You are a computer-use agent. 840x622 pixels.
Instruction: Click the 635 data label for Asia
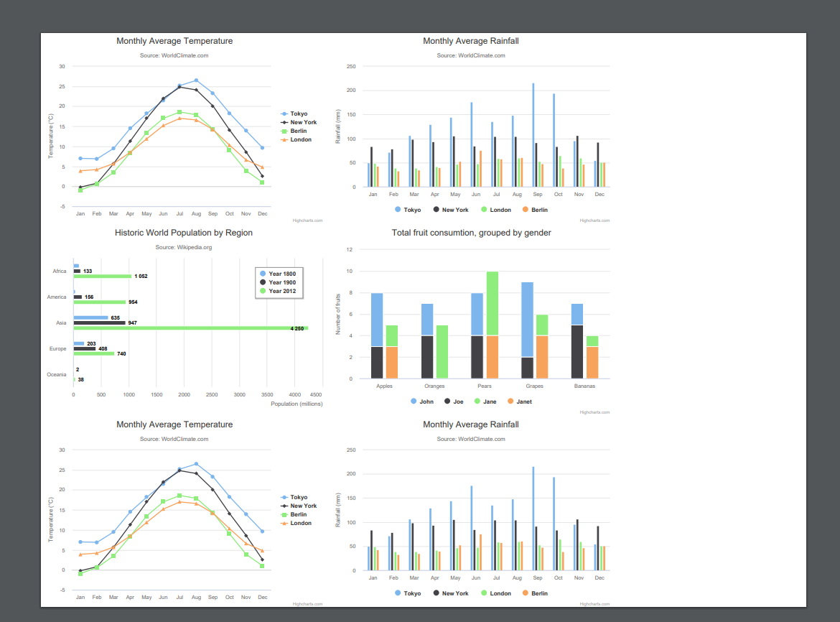click(115, 317)
